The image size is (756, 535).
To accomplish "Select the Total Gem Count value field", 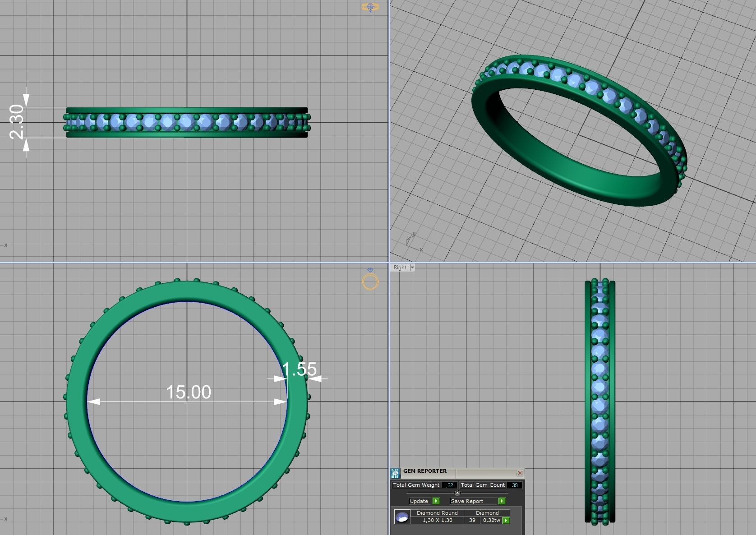I will tap(515, 485).
